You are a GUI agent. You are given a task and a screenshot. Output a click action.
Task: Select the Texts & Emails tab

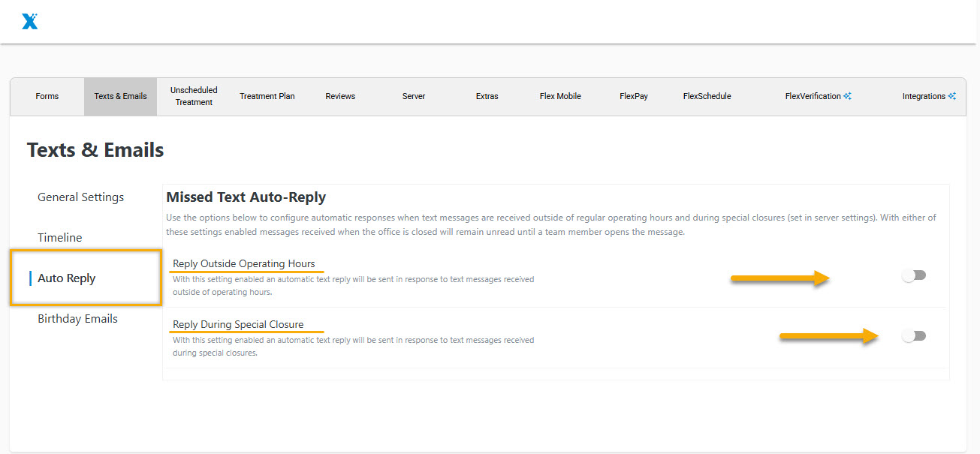pyautogui.click(x=120, y=96)
